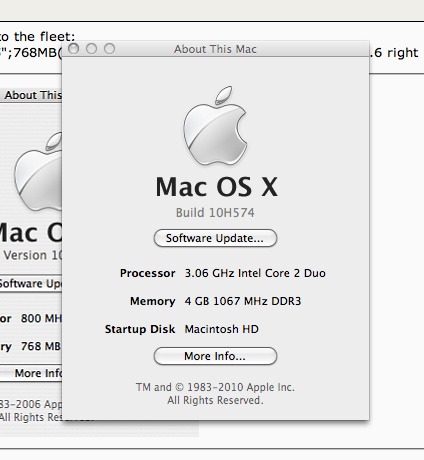Click the Apple logo in the background window

click(38, 172)
